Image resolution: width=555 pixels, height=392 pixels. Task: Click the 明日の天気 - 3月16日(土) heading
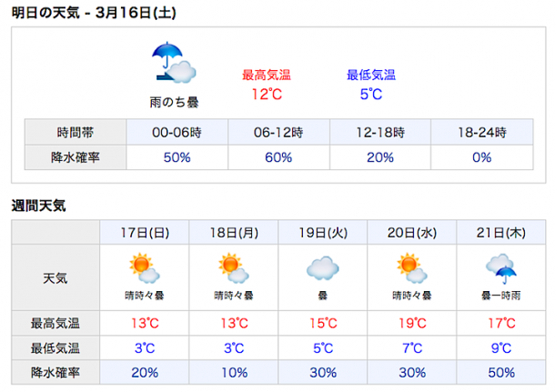tap(94, 13)
